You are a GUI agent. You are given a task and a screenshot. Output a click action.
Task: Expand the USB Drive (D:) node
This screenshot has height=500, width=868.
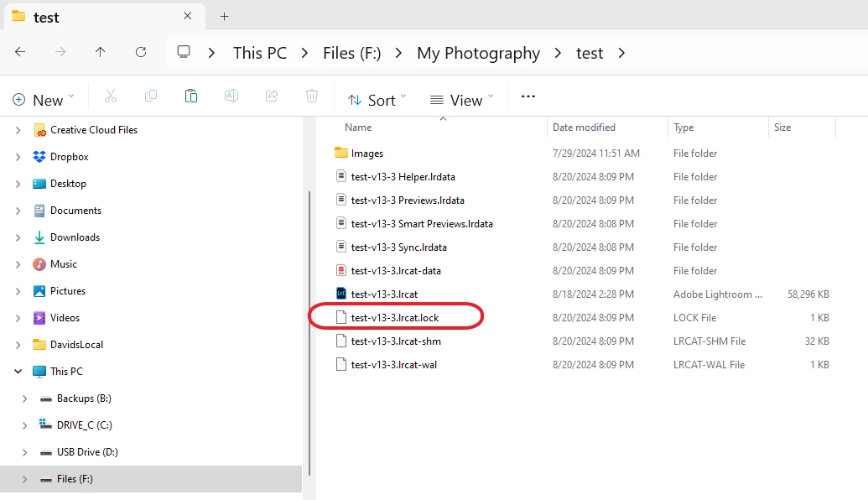[24, 452]
